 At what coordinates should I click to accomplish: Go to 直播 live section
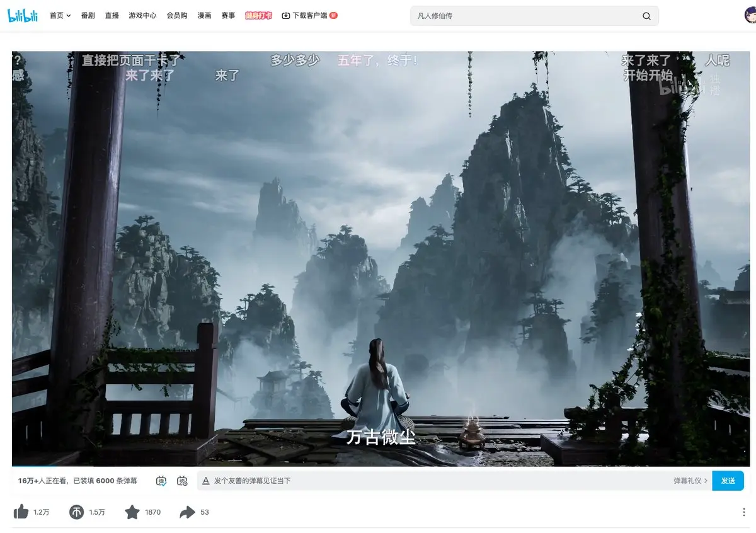click(x=112, y=16)
